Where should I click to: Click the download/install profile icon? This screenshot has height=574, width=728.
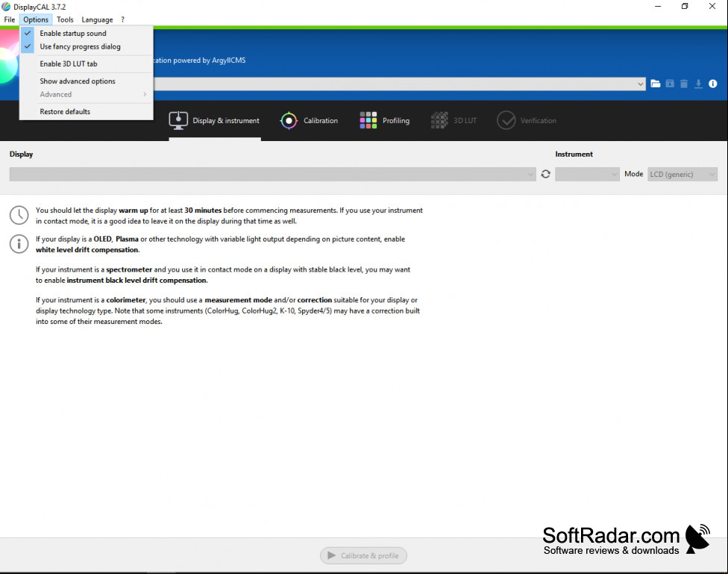pos(698,84)
